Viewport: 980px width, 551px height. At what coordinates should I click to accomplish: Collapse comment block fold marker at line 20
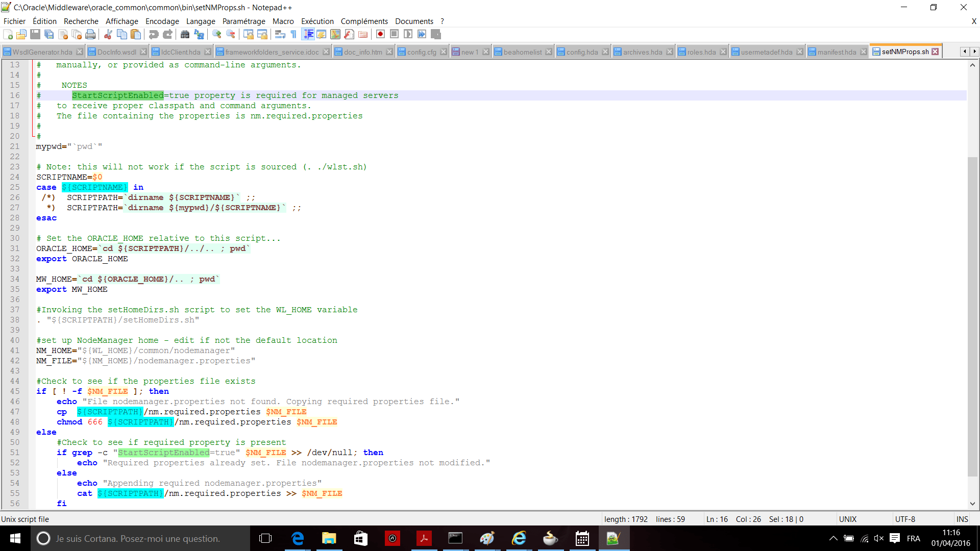click(x=33, y=136)
